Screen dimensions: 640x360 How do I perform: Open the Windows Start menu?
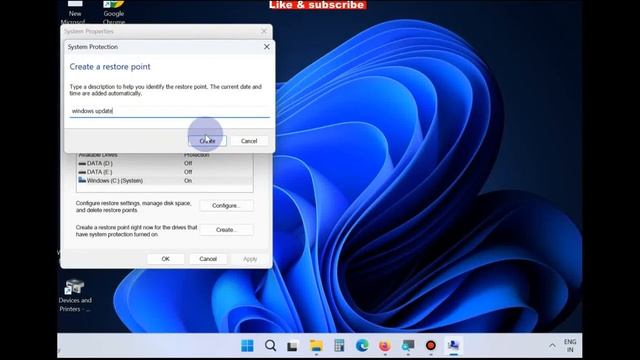click(x=247, y=345)
